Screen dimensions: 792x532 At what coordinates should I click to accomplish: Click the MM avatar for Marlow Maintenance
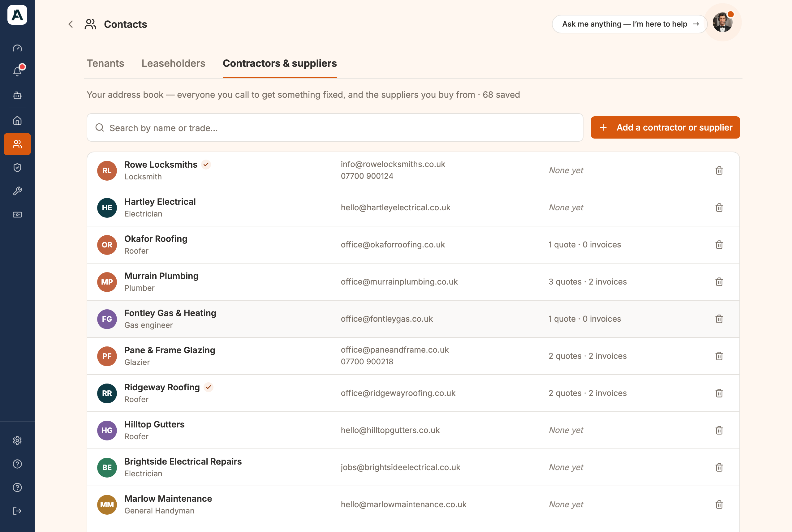[107, 504]
